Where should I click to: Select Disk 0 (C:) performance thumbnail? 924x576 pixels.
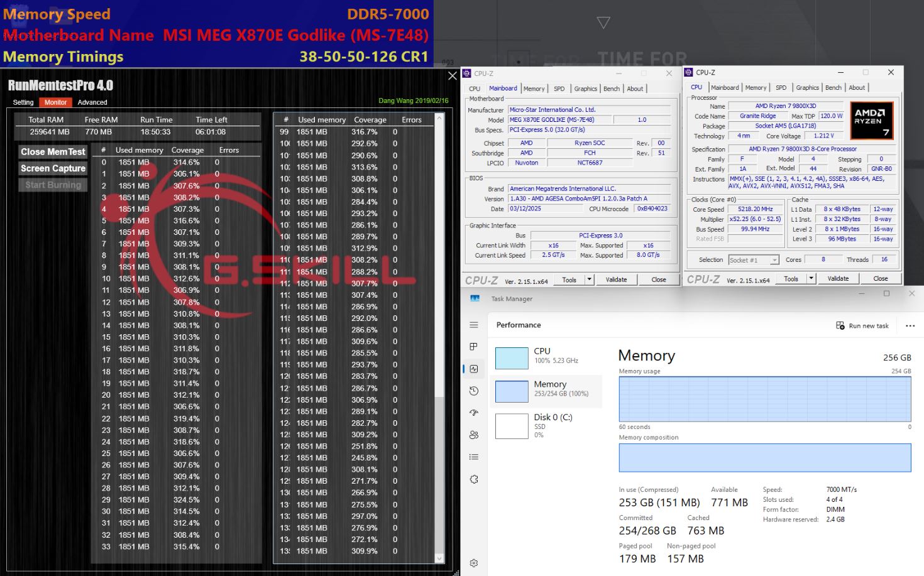pos(512,426)
